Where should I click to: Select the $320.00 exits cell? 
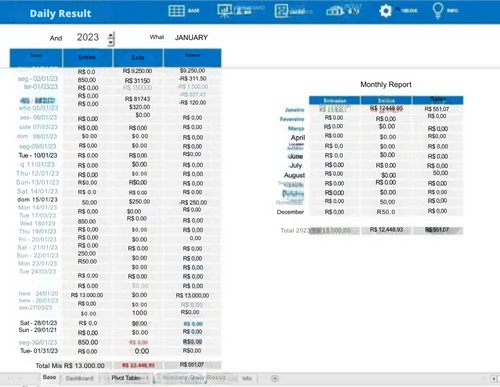pyautogui.click(x=140, y=107)
